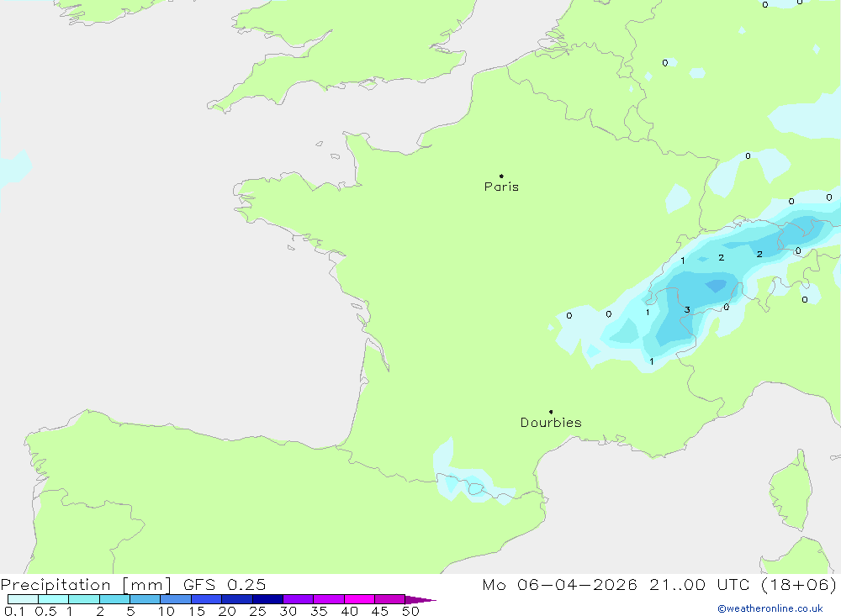Click the '0.1' legend scale label

(14, 611)
